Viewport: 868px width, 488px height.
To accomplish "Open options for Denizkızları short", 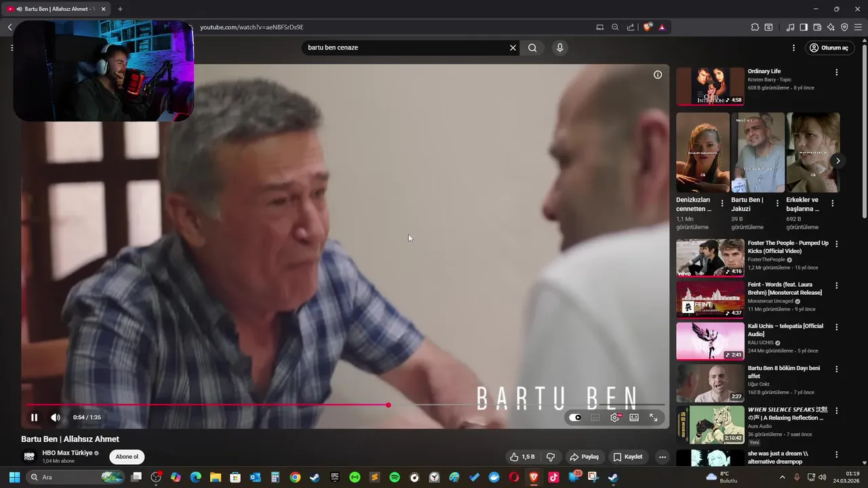I will pyautogui.click(x=722, y=203).
